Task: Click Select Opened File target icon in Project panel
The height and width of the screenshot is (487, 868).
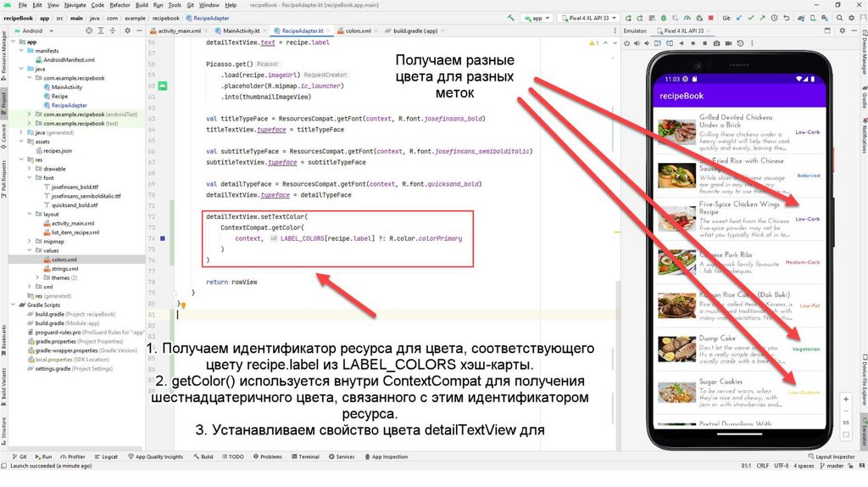Action: coord(89,31)
